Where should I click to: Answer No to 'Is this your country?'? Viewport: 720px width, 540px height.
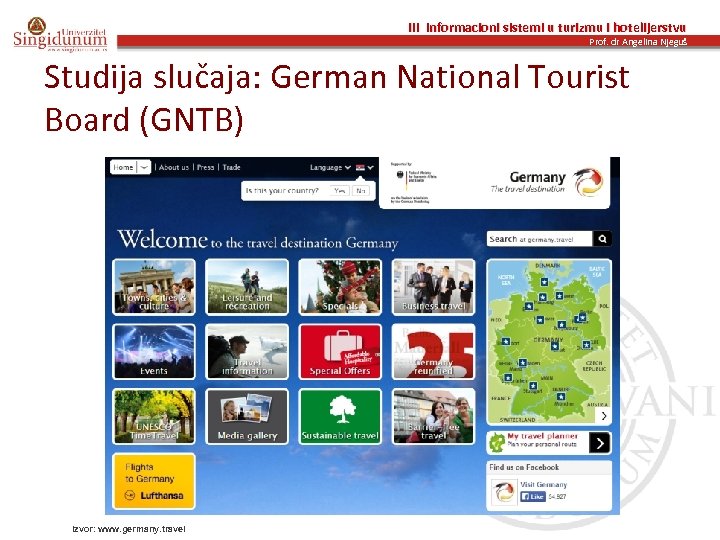361,191
